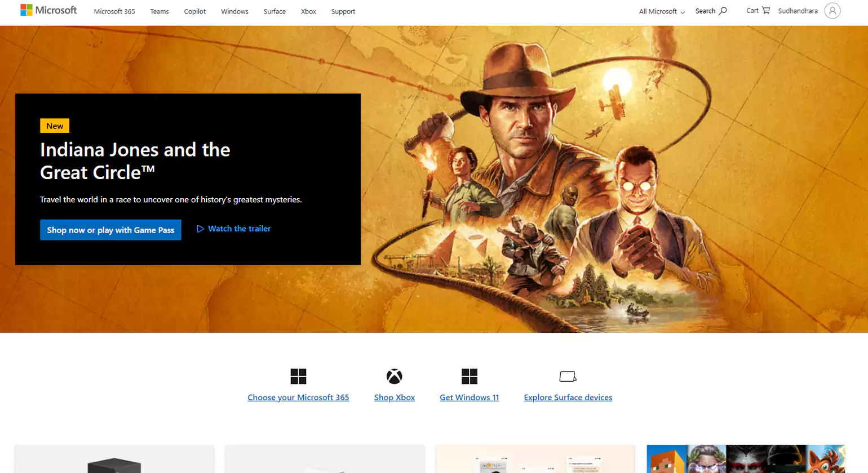Click the Microsoft logo
This screenshot has width=868, height=473.
pos(48,10)
